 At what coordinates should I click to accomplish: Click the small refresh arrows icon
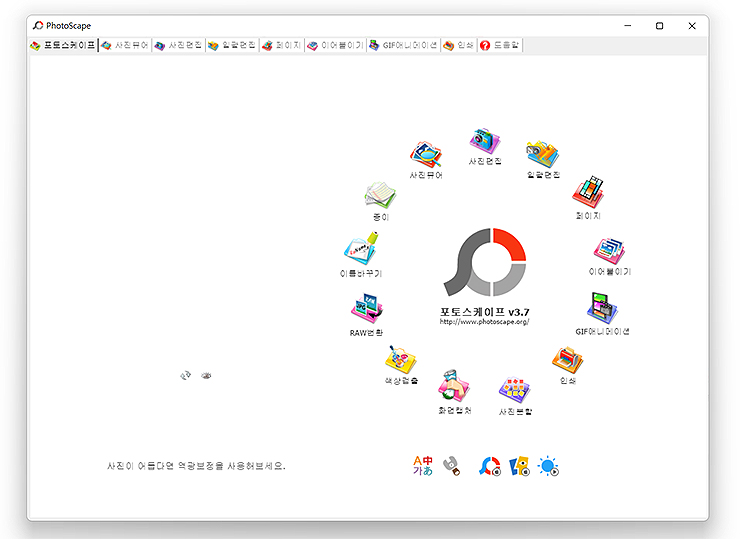[x=185, y=376]
